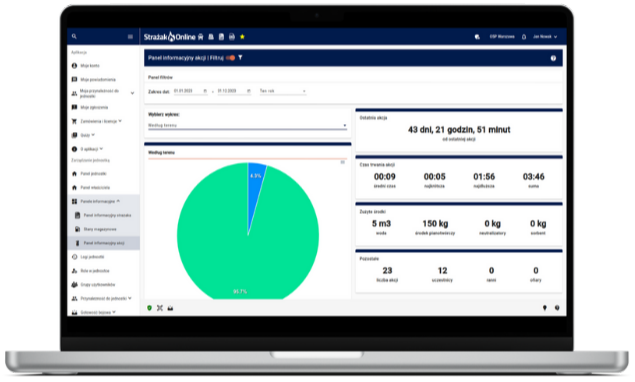Click the icon left of OSP Warszawa
The width and height of the screenshot is (635, 382).
pos(477,37)
